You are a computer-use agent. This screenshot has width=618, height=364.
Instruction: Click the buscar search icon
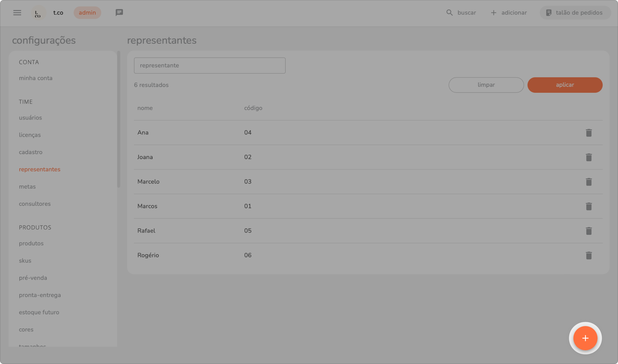tap(449, 13)
